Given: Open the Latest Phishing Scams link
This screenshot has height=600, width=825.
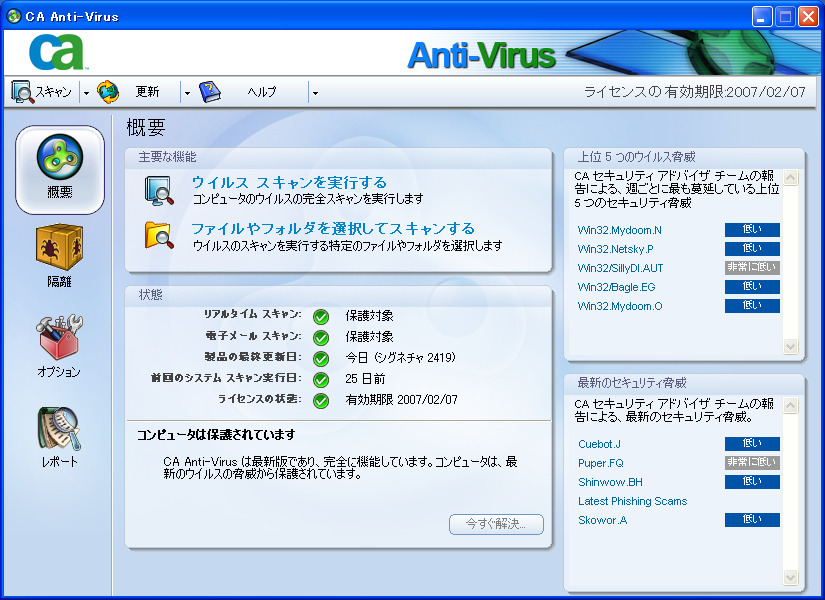Looking at the screenshot, I should point(632,501).
